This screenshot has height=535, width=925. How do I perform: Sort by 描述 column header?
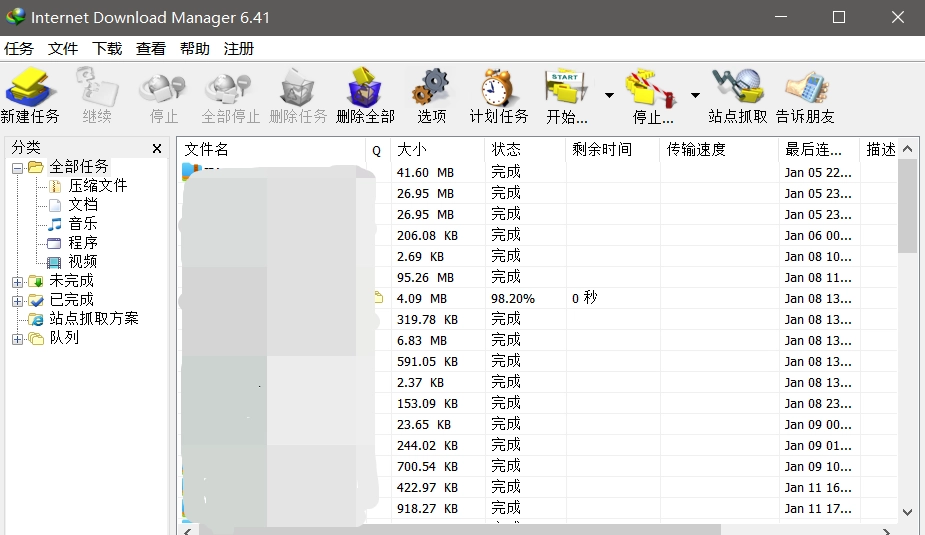(x=880, y=149)
